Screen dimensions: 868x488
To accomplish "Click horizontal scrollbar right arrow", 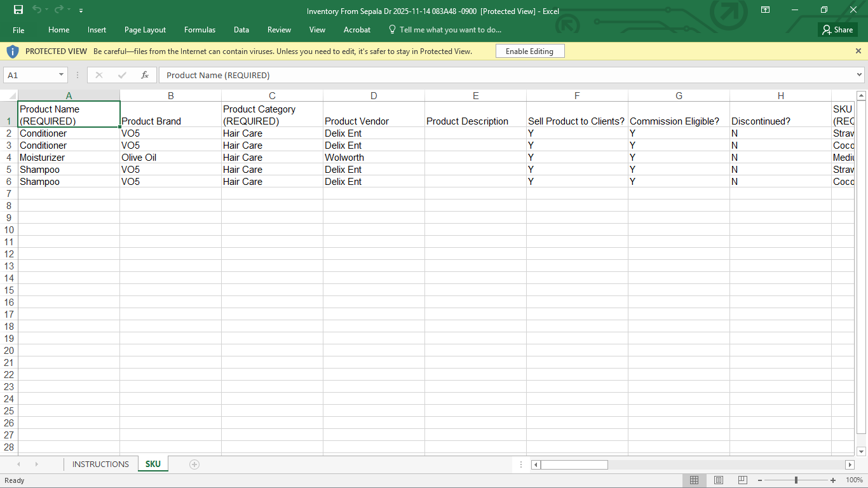I will click(850, 465).
